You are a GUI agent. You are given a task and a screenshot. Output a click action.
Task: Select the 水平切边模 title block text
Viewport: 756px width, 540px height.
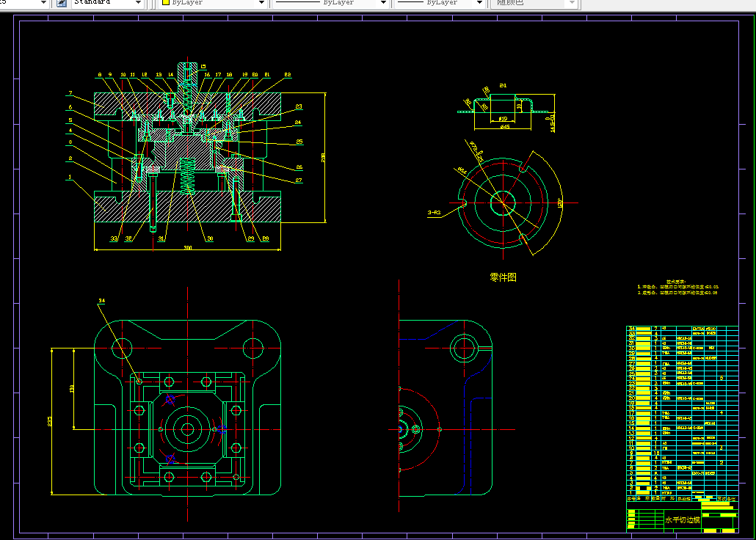coord(682,520)
